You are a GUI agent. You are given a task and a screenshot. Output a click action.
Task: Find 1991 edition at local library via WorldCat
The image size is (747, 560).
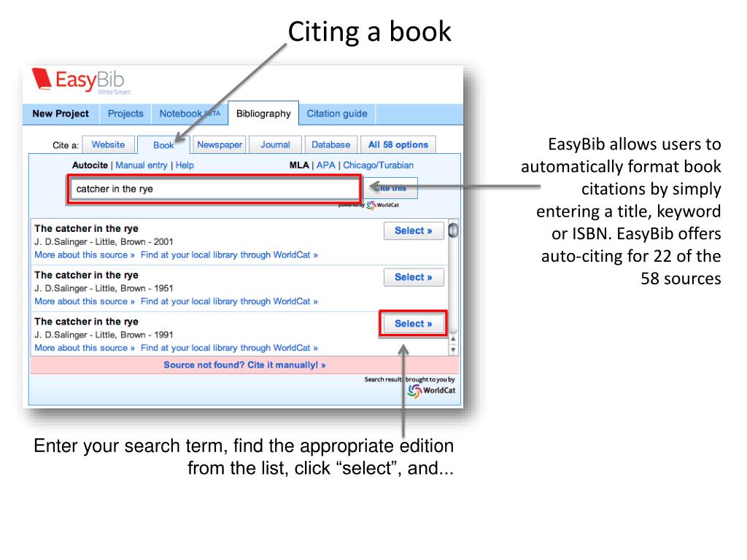click(229, 348)
